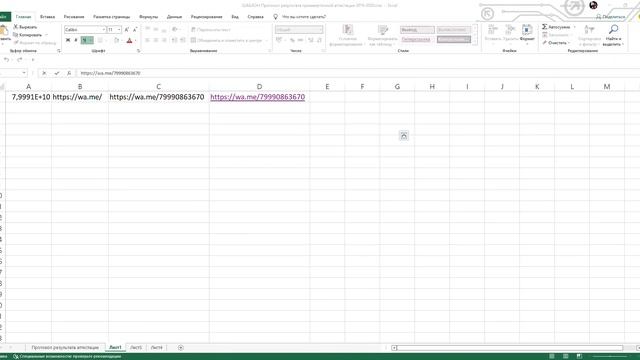Image resolution: width=640 pixels, height=360 pixels.
Task: Expand the Font group dialog launcher
Action: pos(138,51)
